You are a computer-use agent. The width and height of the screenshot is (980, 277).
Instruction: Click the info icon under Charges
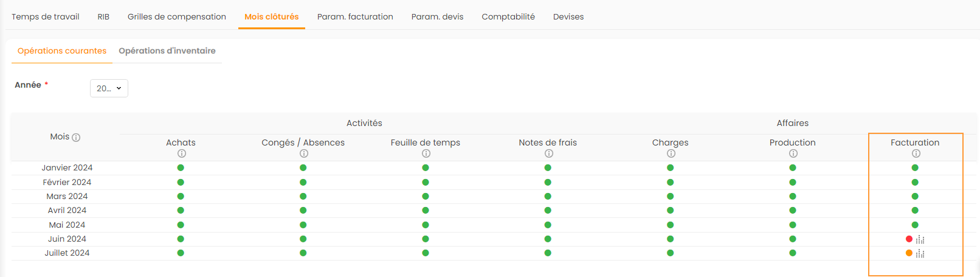671,153
